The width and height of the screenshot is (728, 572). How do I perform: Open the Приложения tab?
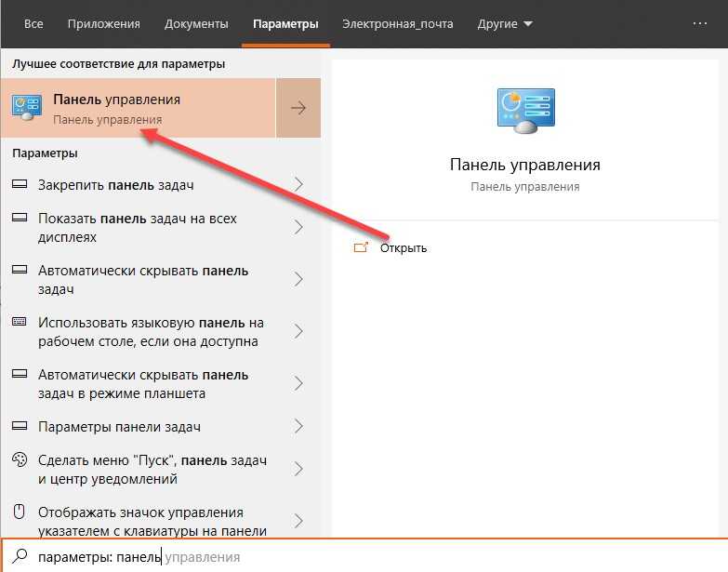tap(103, 23)
